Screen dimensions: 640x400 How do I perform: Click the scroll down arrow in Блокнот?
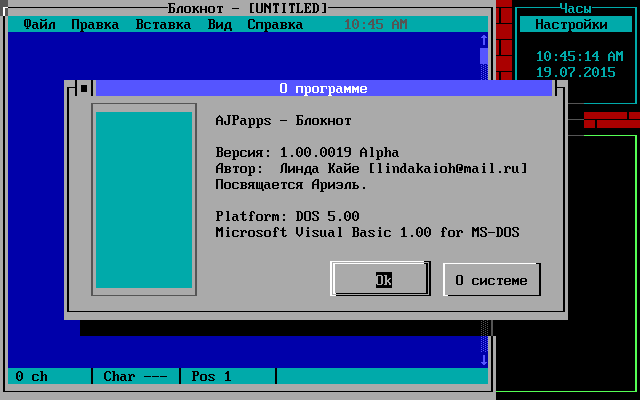[x=484, y=360]
